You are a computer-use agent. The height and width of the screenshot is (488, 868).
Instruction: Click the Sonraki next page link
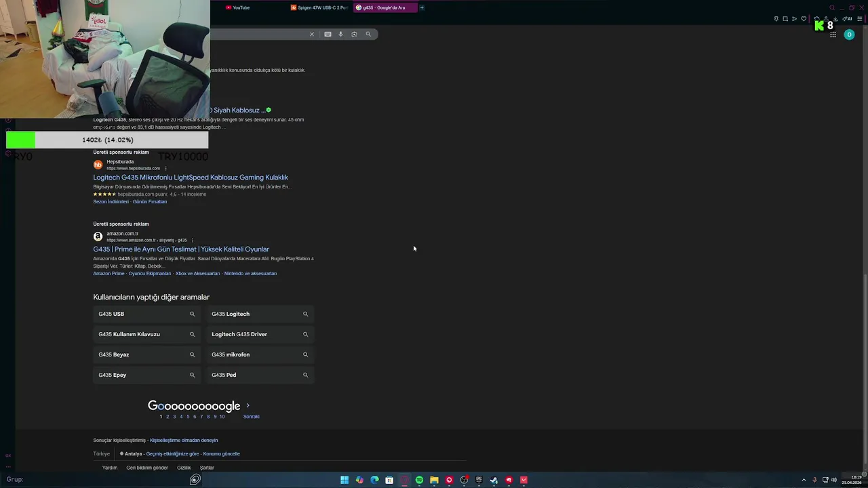[252, 417]
